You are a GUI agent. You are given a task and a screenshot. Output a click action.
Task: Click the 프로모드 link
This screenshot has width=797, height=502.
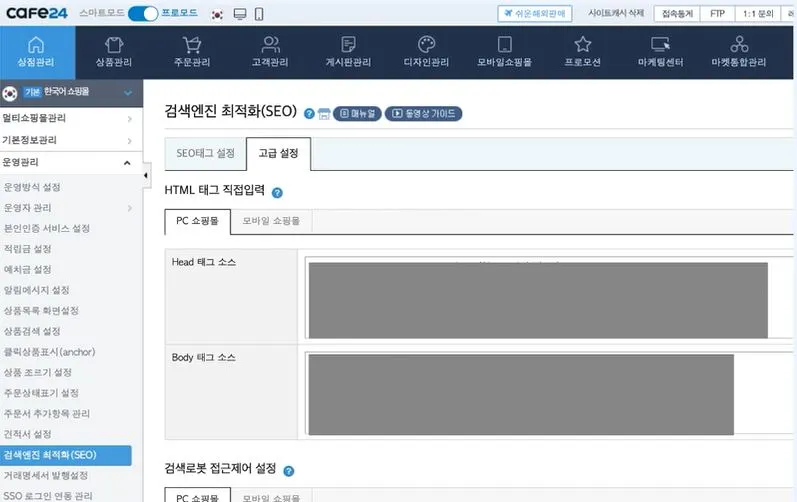(x=179, y=13)
